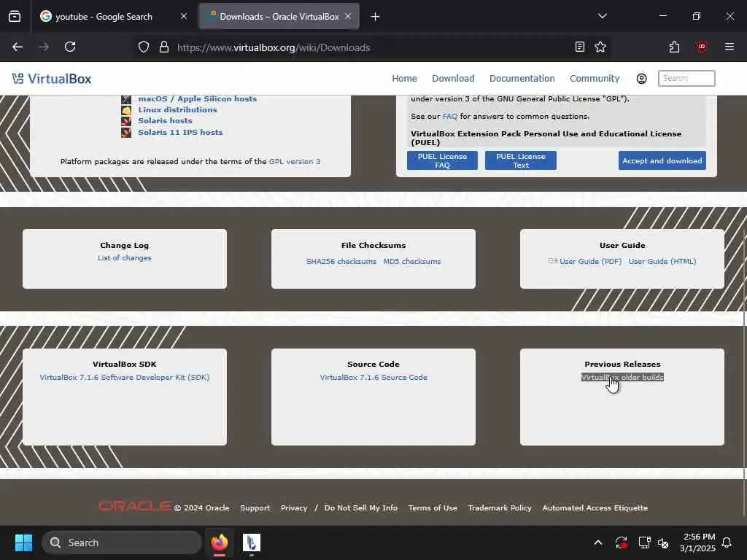Click the Solaris 11 IPS hosts icon
Image resolution: width=747 pixels, height=560 pixels.
pyautogui.click(x=125, y=133)
